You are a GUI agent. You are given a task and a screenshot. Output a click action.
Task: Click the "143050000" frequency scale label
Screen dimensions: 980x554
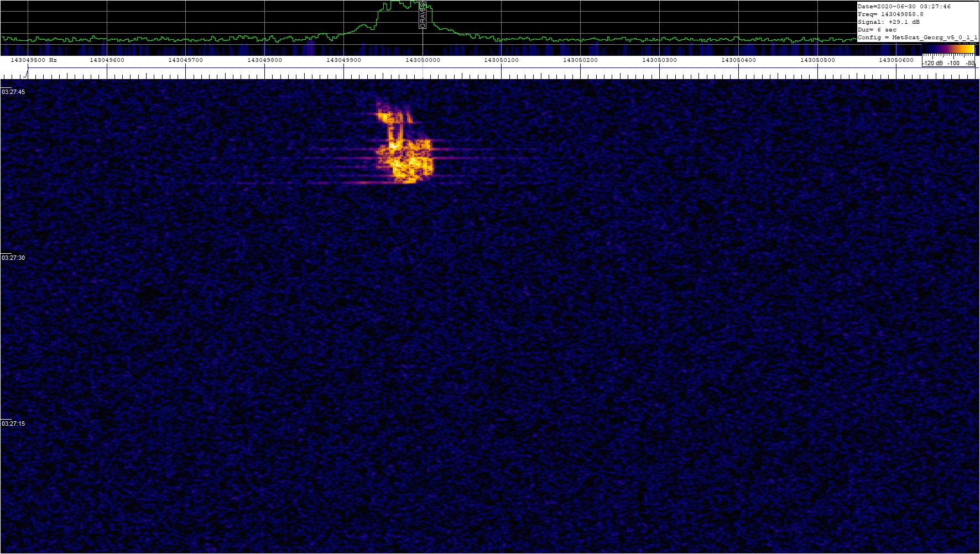423,60
